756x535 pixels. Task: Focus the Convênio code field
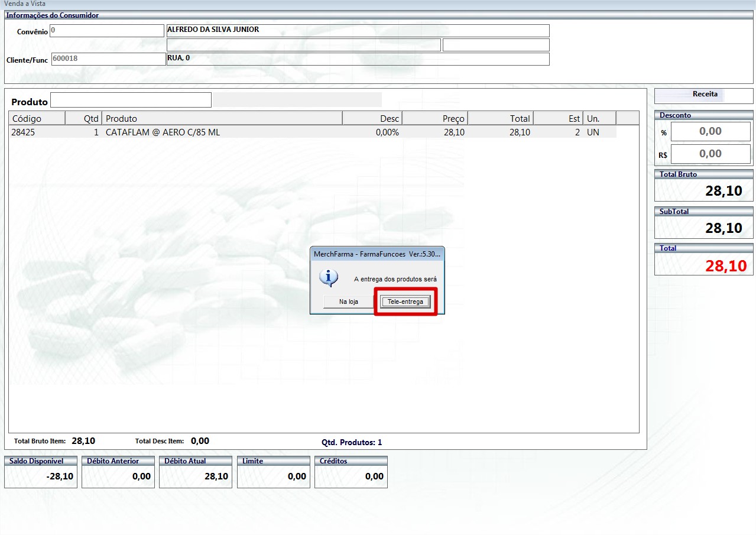[x=106, y=30]
